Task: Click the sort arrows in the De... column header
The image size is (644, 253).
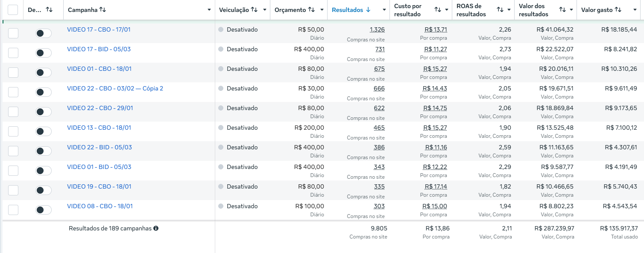Action: (49, 9)
